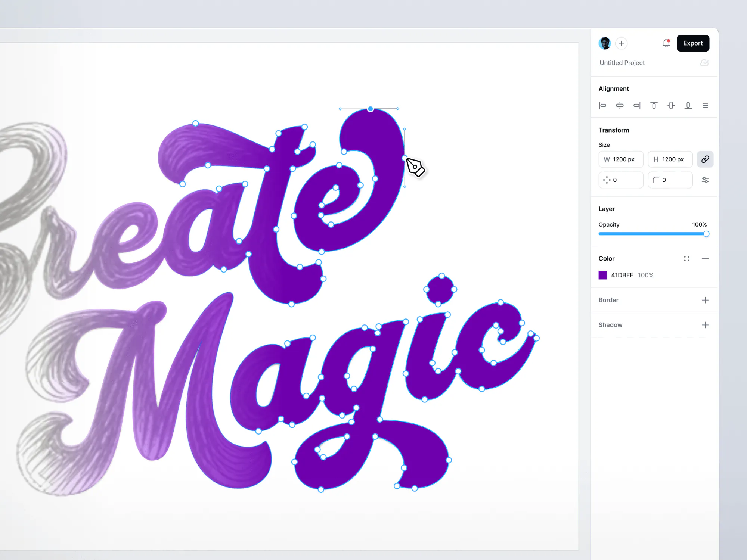Toggle the notification bell
747x560 pixels.
coord(666,43)
